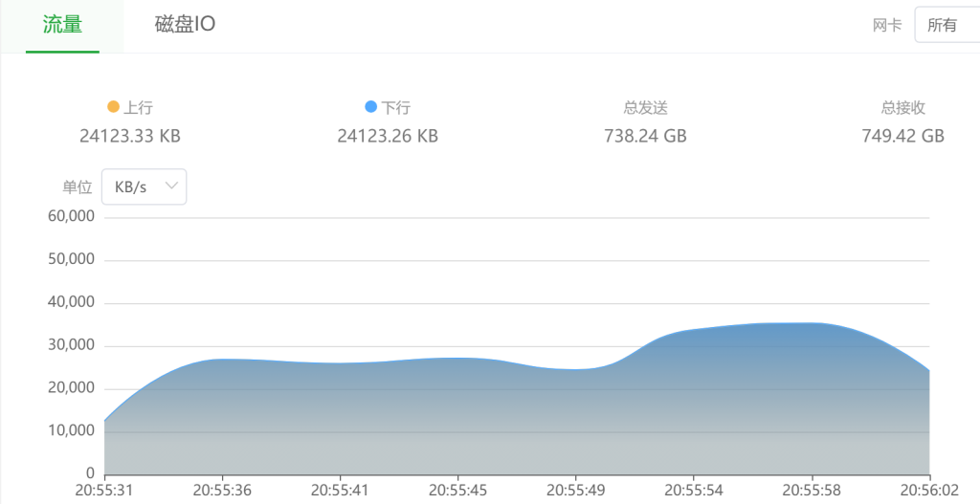Click the 749.42 GB received value
The image size is (980, 504).
pyautogui.click(x=903, y=136)
